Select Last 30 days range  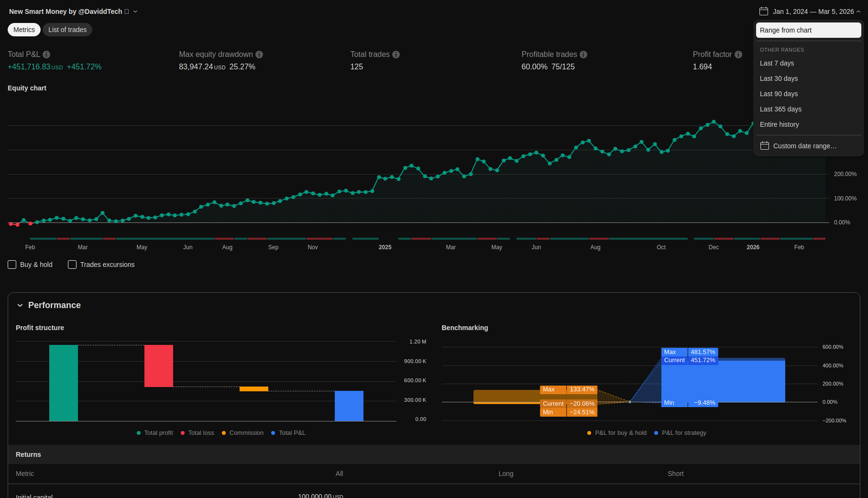(x=779, y=78)
